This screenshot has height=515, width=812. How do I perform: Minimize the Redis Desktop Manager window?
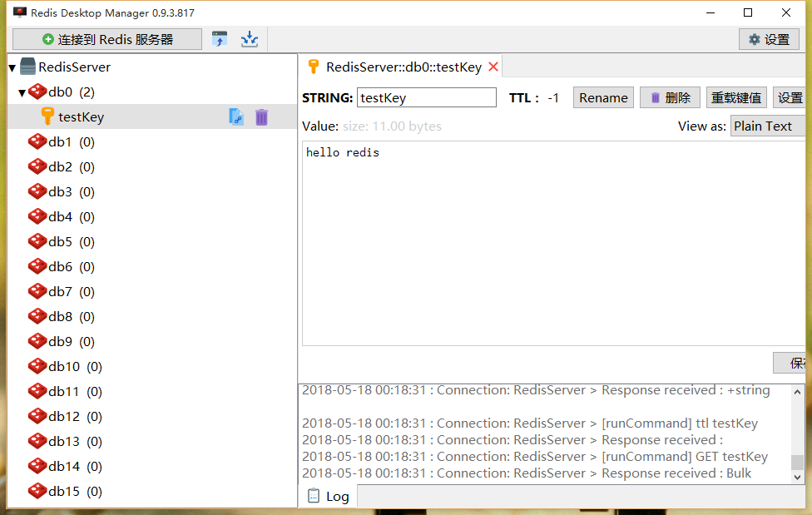710,12
